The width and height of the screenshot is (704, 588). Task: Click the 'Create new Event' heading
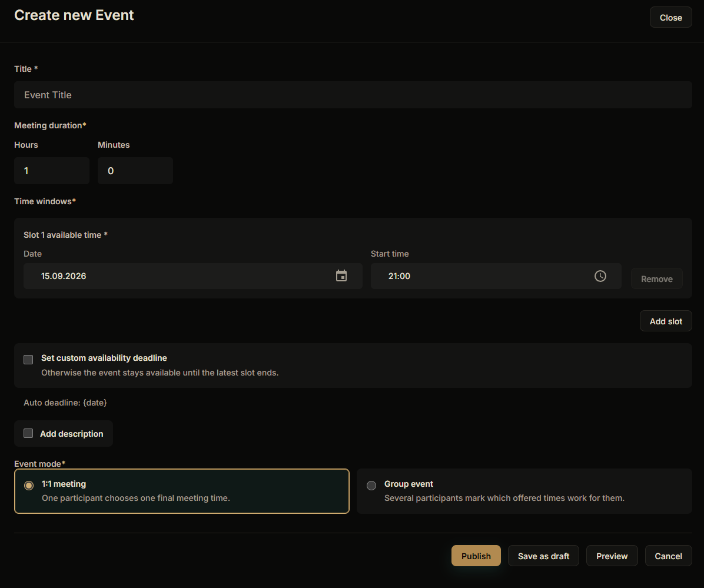coord(74,15)
